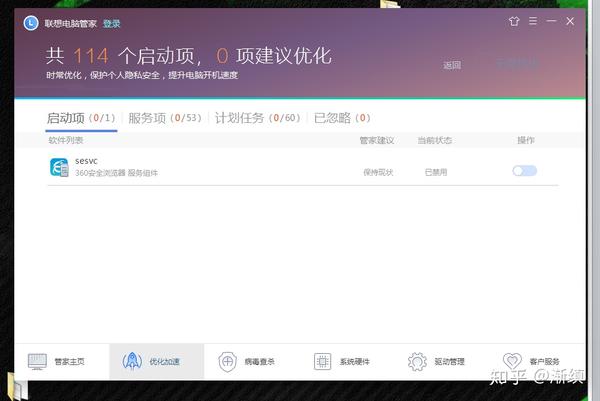The image size is (600, 401).
Task: Switch to the 服务项 (0/53) tab
Action: [x=165, y=118]
